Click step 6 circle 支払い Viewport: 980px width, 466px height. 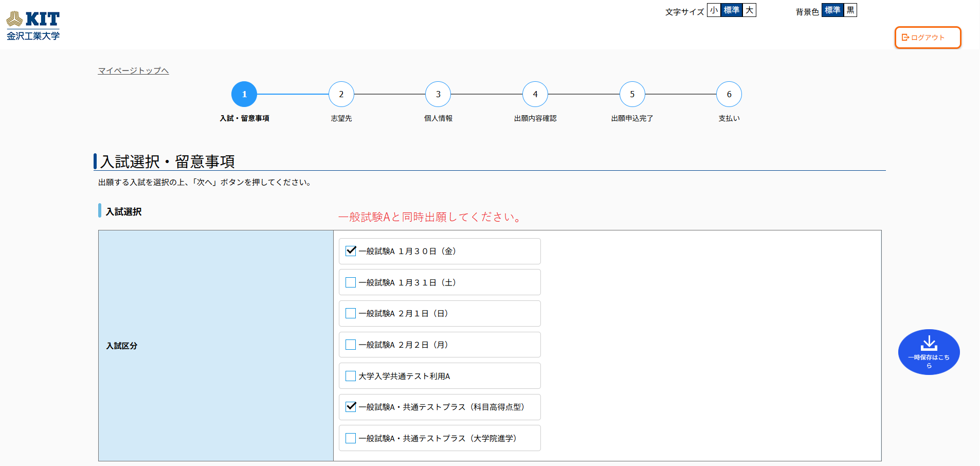(729, 94)
